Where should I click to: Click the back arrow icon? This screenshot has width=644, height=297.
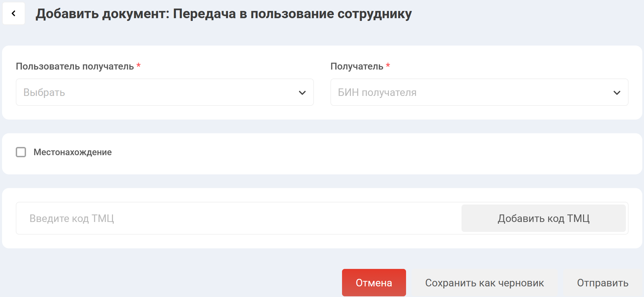click(x=14, y=13)
